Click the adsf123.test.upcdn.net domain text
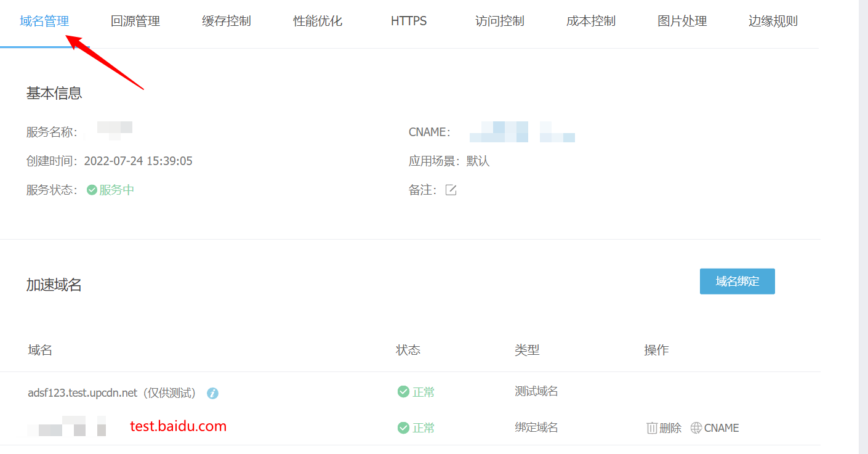 pyautogui.click(x=82, y=392)
